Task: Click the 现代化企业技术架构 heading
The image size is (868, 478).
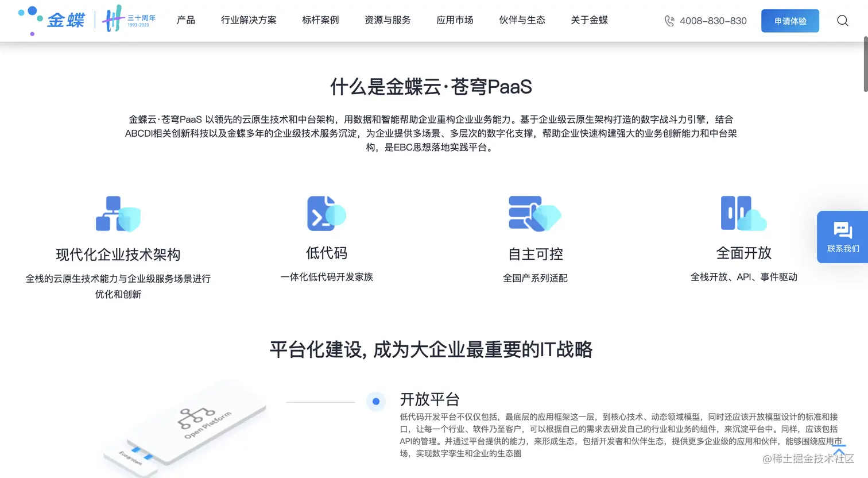Action: [x=118, y=255]
